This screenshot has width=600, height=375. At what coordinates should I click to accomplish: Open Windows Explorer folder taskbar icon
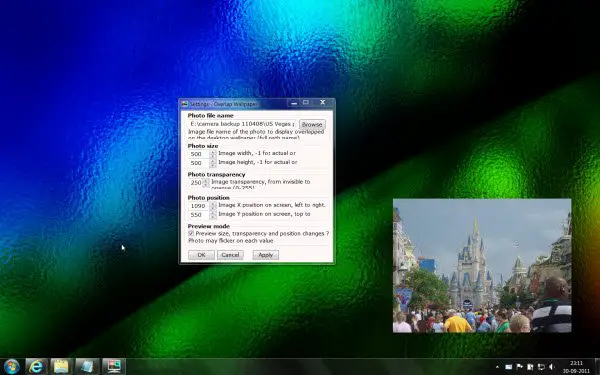(61, 367)
